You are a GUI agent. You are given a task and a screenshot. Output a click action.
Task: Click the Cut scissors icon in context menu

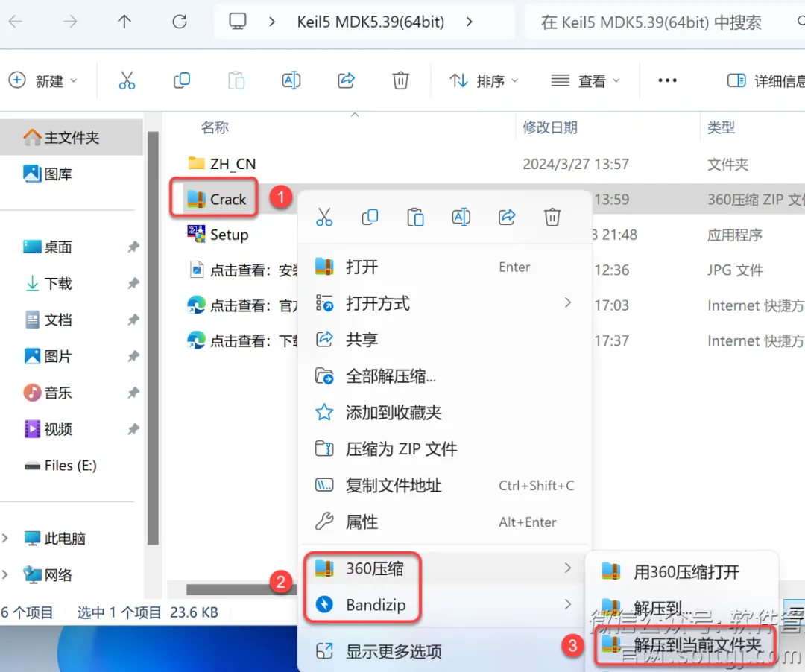click(324, 217)
